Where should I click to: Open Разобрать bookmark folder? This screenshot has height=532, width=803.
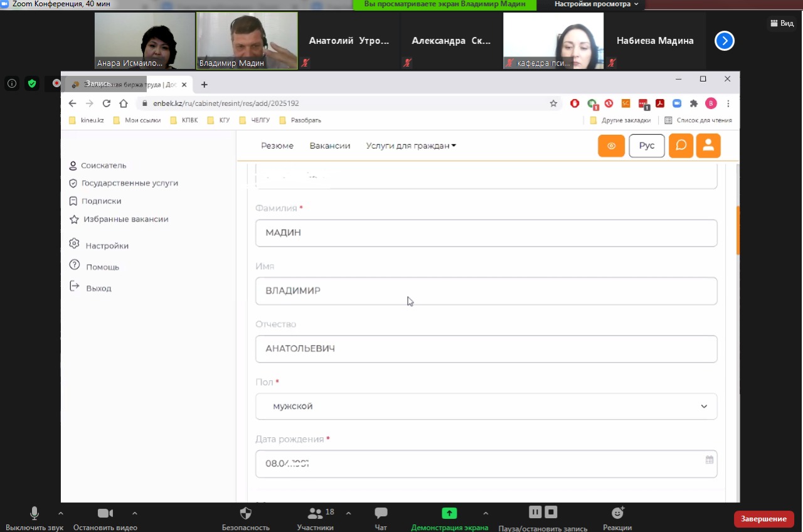[x=300, y=120]
